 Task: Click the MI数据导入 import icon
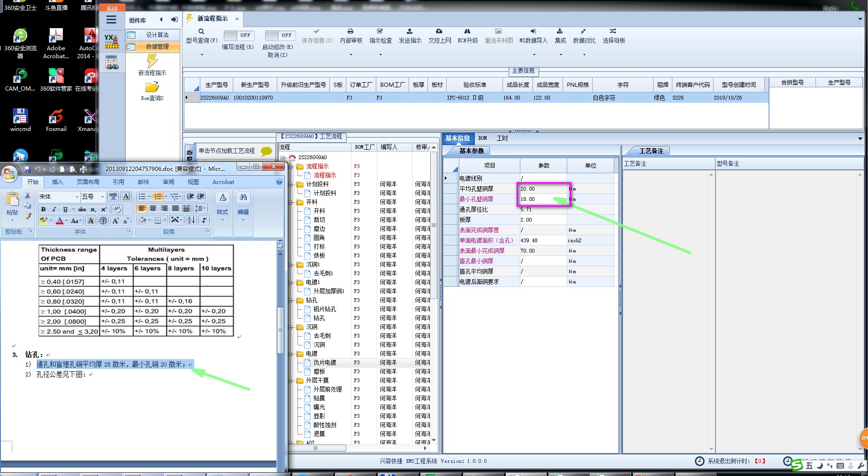[533, 31]
